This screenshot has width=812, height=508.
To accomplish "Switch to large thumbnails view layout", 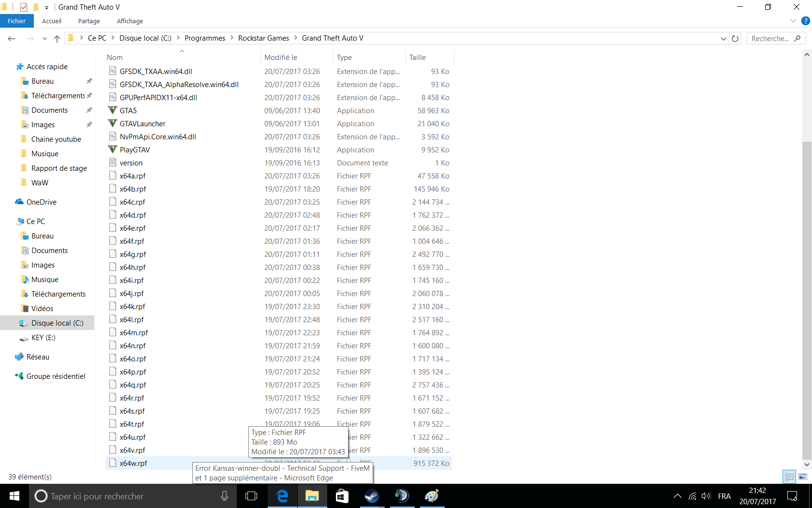I will point(803,477).
